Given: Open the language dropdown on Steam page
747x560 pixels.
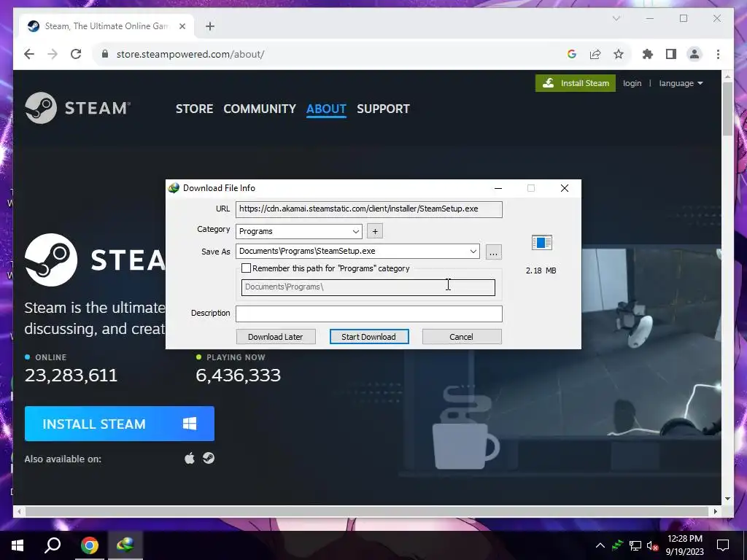Looking at the screenshot, I should click(681, 83).
